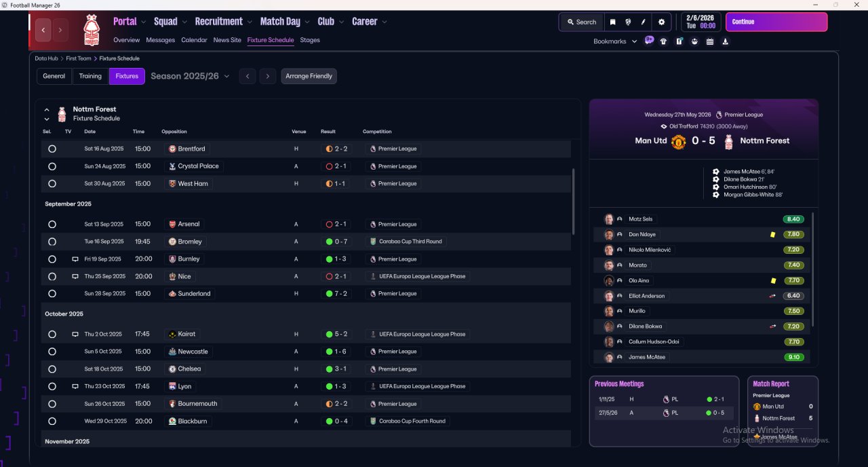
Task: Click the Continue button
Action: (x=776, y=22)
